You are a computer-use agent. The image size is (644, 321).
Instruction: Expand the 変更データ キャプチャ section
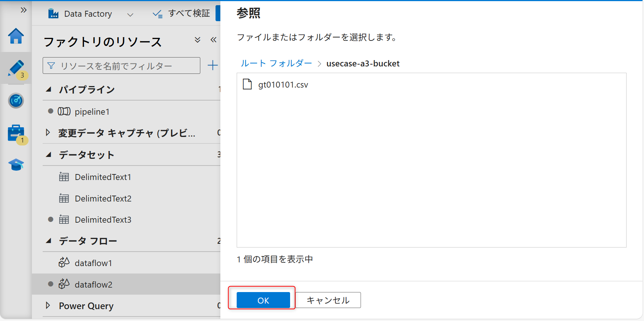[48, 132]
